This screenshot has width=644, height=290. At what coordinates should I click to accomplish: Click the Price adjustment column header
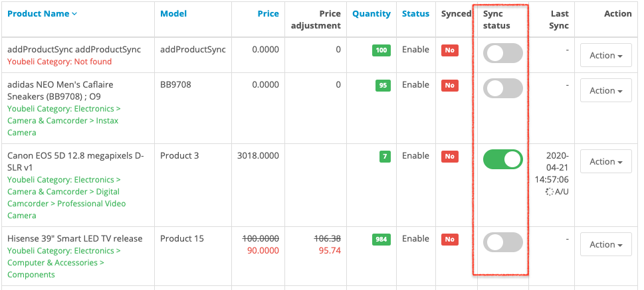pos(316,20)
